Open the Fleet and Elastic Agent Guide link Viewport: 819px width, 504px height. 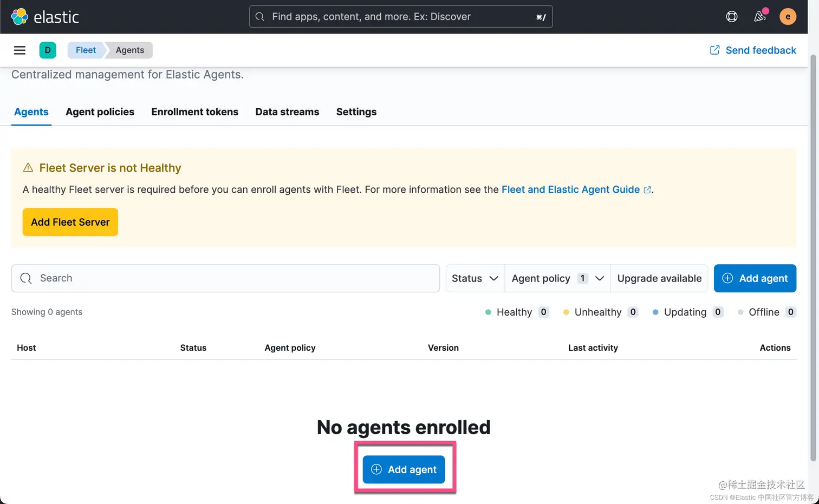pos(570,189)
